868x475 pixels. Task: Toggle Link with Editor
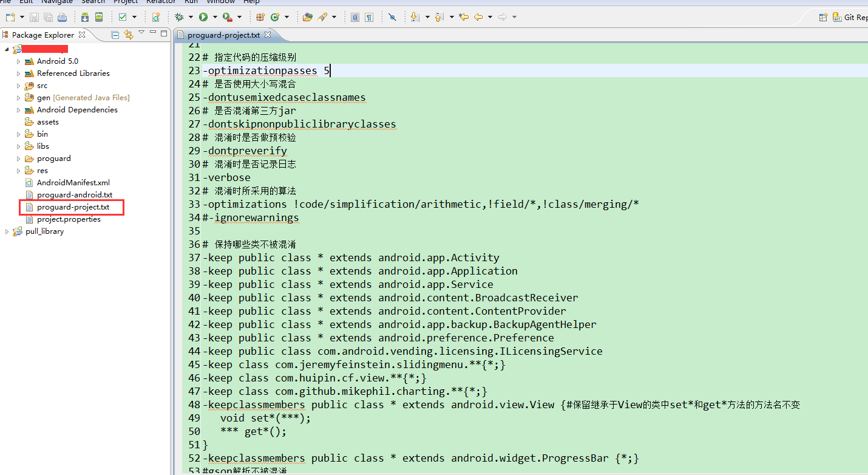[129, 35]
